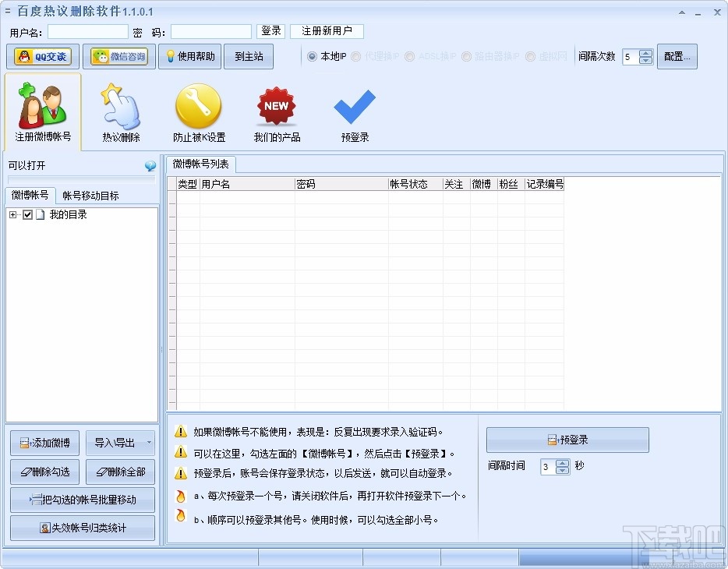The height and width of the screenshot is (569, 728).
Task: Select the 本地IP radio button
Action: [313, 56]
